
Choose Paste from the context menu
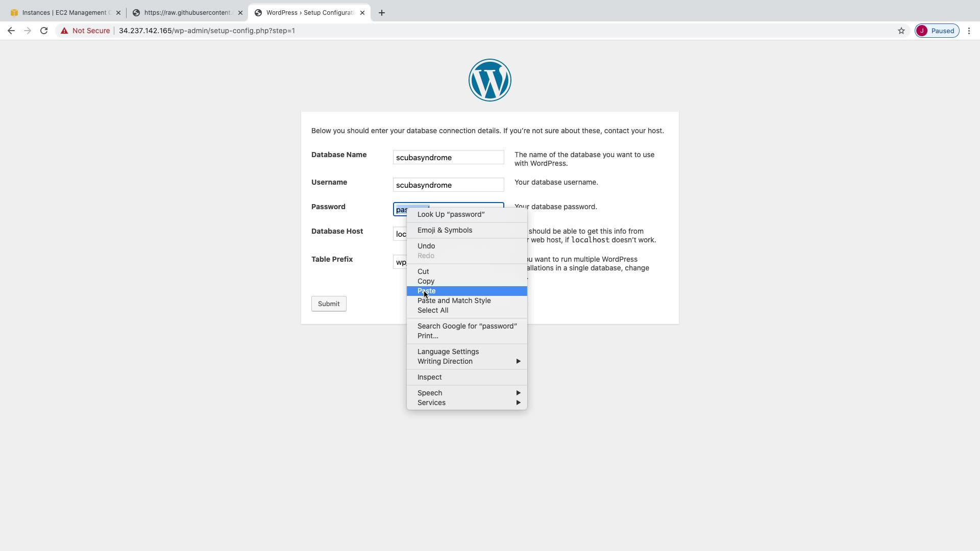coord(427,291)
